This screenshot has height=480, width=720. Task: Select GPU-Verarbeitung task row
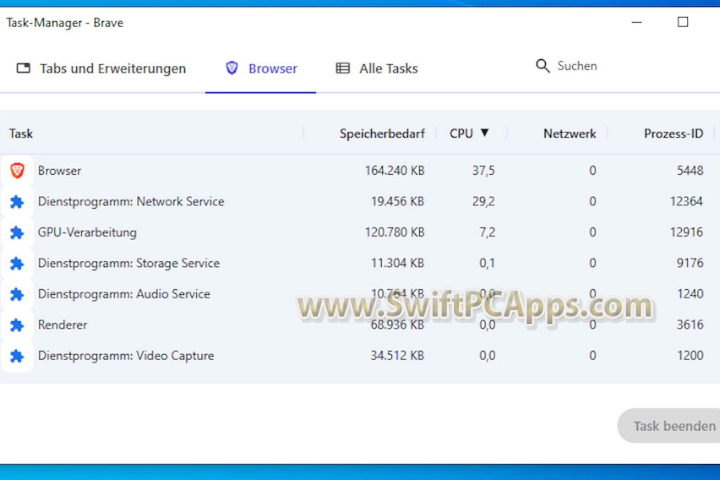360,232
